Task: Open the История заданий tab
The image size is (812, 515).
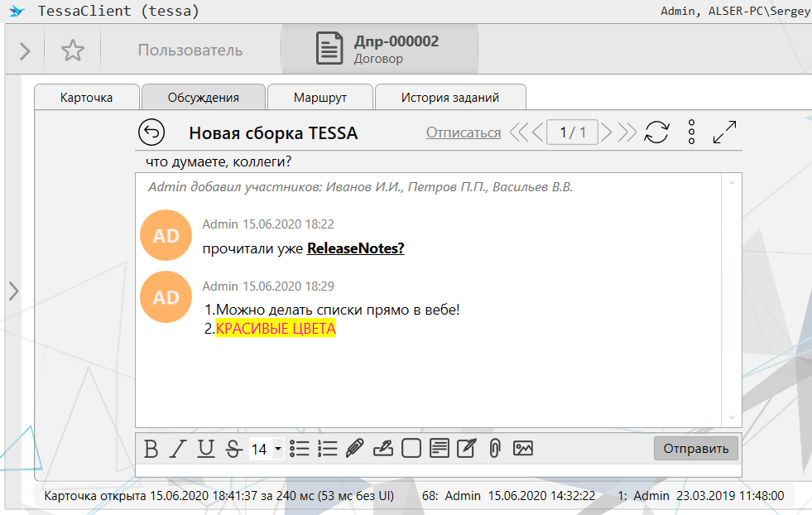Action: (450, 98)
